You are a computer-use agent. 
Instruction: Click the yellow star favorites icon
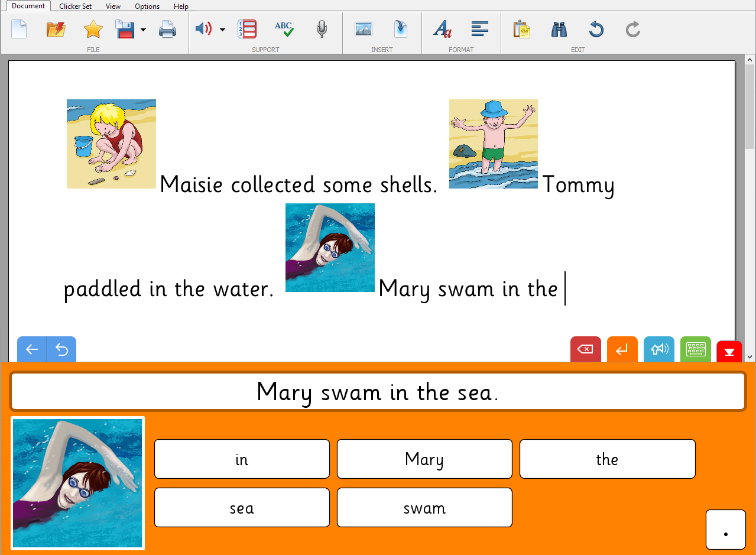(x=93, y=29)
